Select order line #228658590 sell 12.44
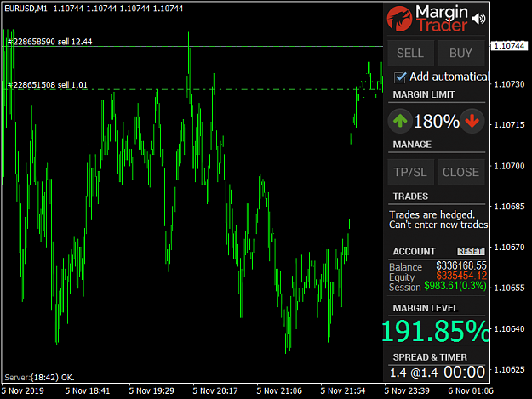 point(49,42)
